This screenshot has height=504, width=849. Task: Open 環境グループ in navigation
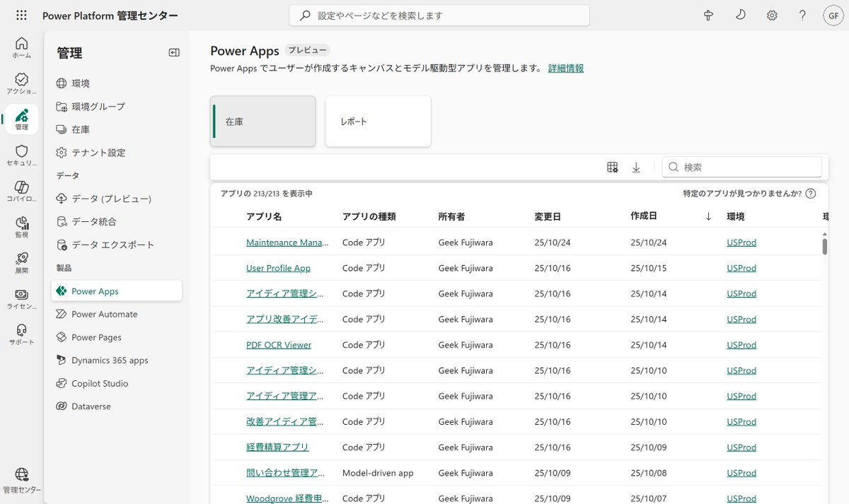tap(116, 106)
